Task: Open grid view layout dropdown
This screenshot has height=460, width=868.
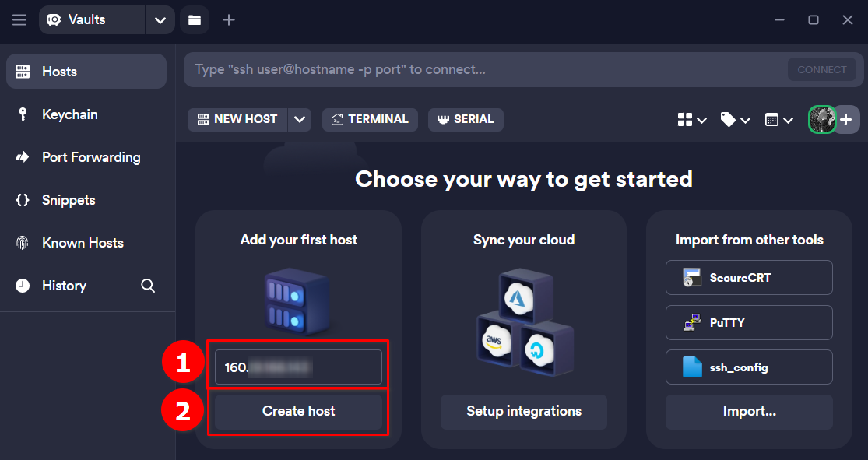Action: 692,120
